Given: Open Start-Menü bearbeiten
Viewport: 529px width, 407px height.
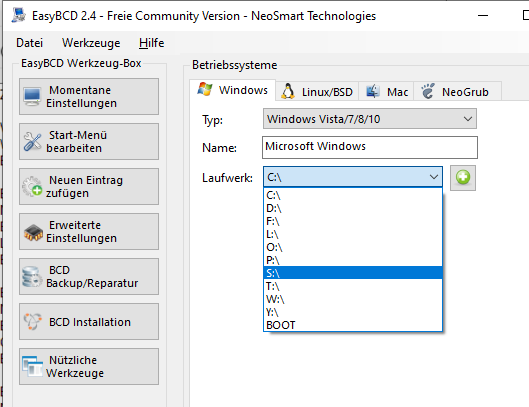Looking at the screenshot, I should [x=89, y=141].
